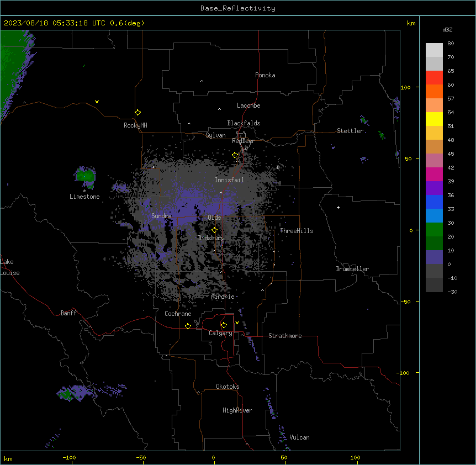Click the -50 tick on bottom axis
The height and width of the screenshot is (465, 476).
tap(141, 457)
